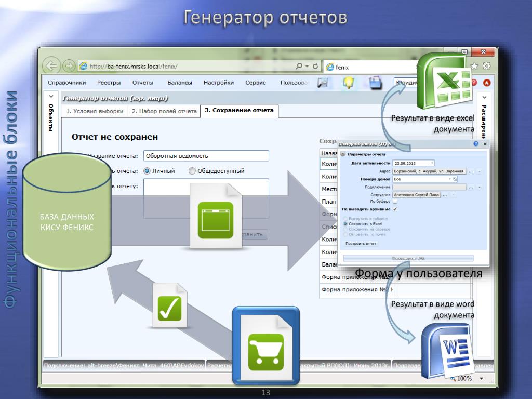The height and width of the screenshot is (399, 532).
Task: Click the blue folder icon in the toolbar
Action: coord(375,83)
